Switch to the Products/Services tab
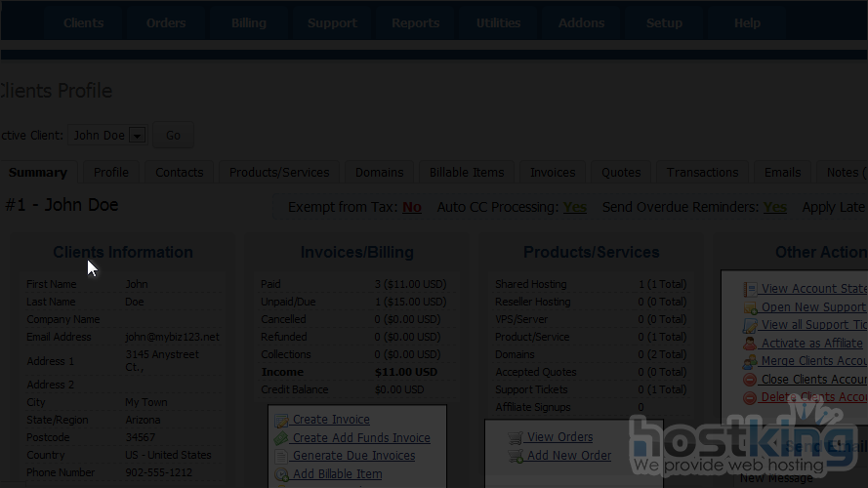Viewport: 868px width, 488px height. click(x=279, y=172)
